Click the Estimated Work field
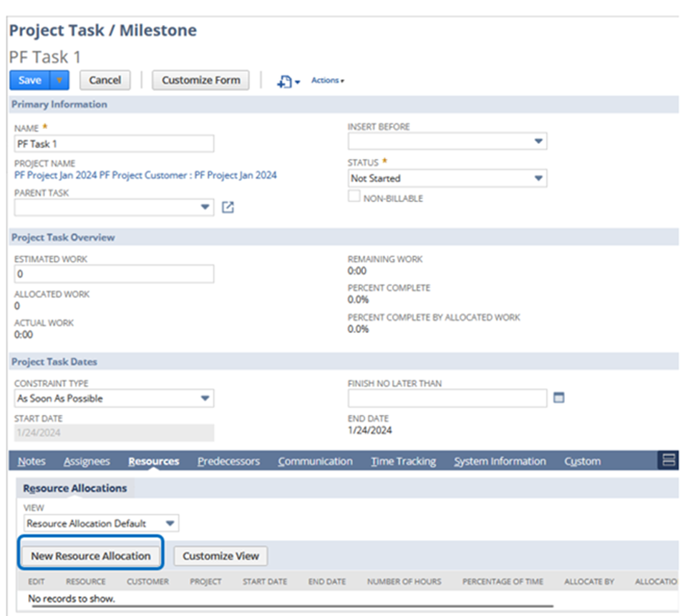The image size is (698, 616). (114, 274)
